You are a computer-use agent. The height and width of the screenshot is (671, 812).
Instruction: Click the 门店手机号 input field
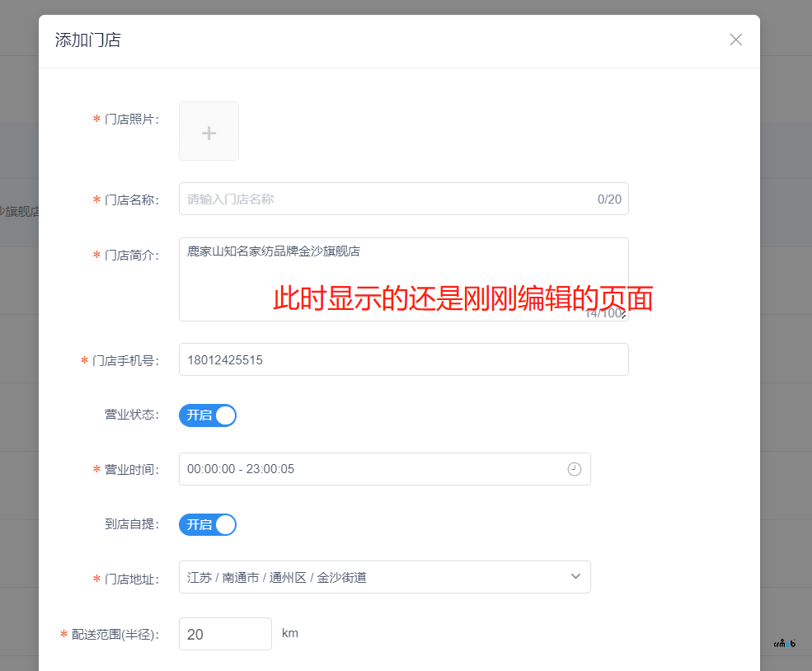click(403, 359)
